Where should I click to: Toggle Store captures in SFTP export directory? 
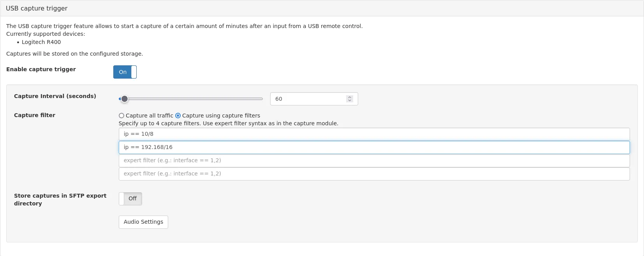pyautogui.click(x=130, y=199)
